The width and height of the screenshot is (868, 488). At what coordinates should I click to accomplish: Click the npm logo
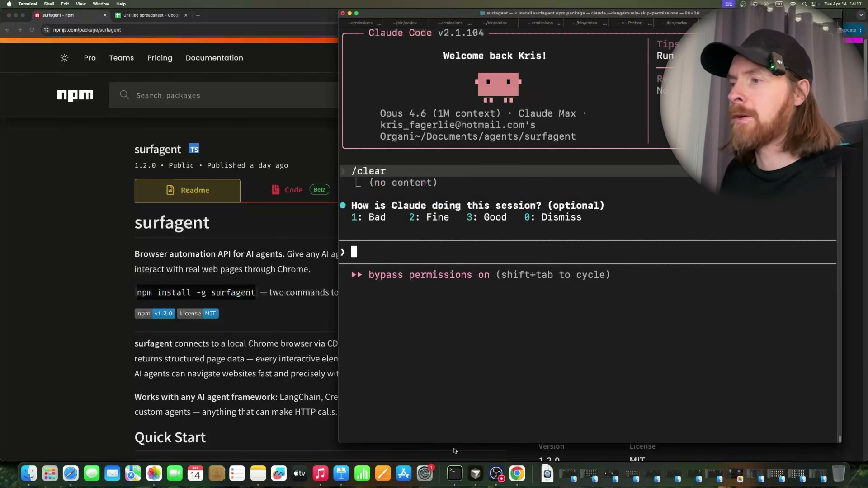click(75, 95)
